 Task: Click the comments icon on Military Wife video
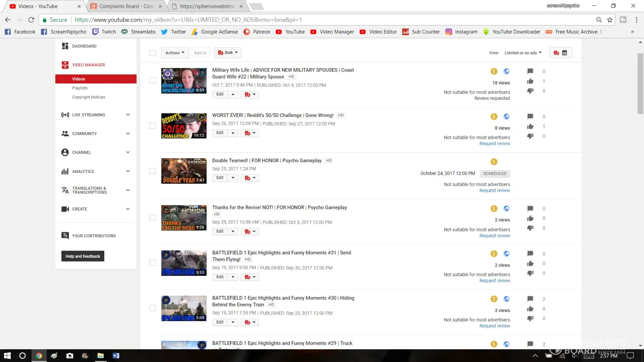[530, 71]
